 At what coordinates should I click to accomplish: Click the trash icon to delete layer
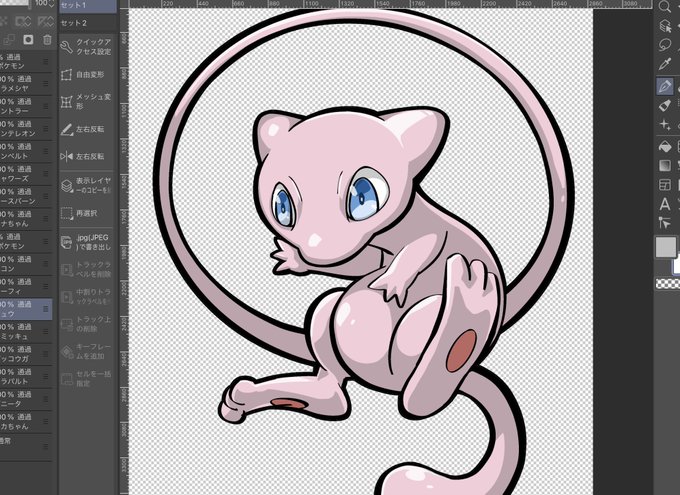(x=47, y=40)
